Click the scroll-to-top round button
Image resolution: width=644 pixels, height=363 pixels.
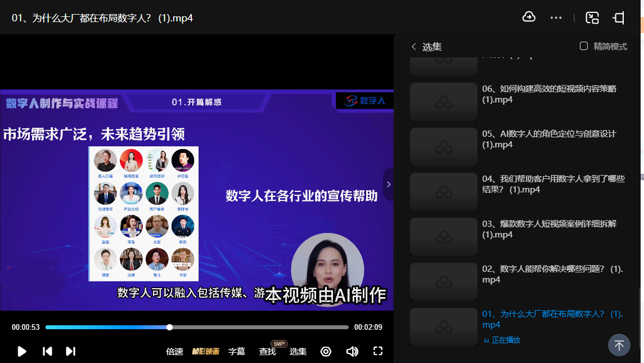tap(619, 345)
